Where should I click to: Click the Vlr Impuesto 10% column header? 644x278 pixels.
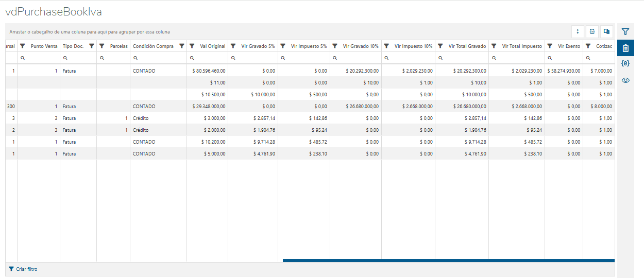click(413, 46)
